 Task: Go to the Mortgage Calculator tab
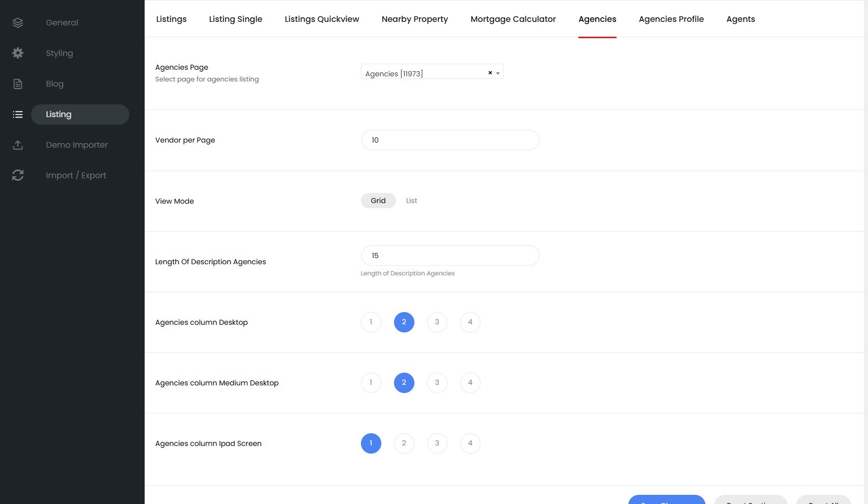tap(513, 19)
